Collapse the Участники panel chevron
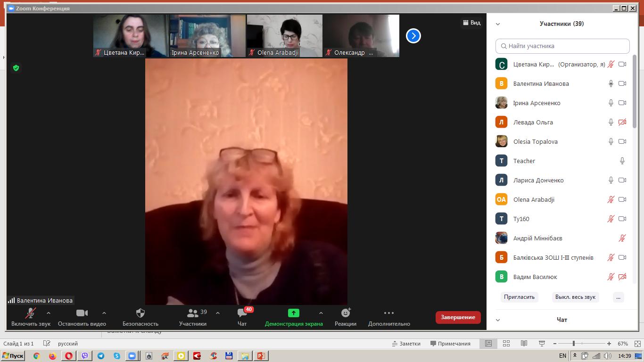This screenshot has height=362, width=644. (x=498, y=24)
